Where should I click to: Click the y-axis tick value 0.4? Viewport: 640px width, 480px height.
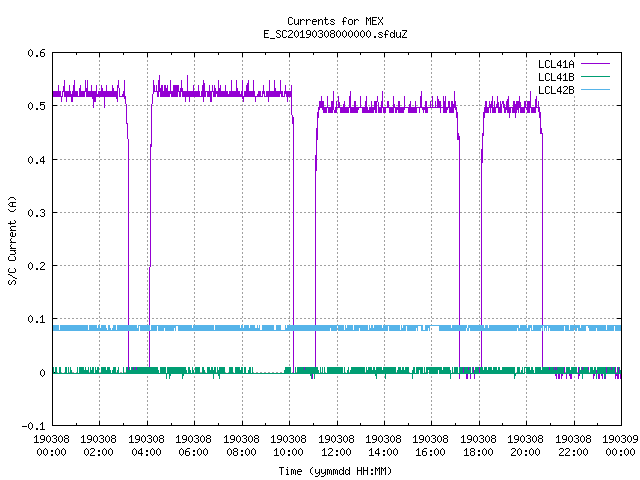[x=36, y=160]
